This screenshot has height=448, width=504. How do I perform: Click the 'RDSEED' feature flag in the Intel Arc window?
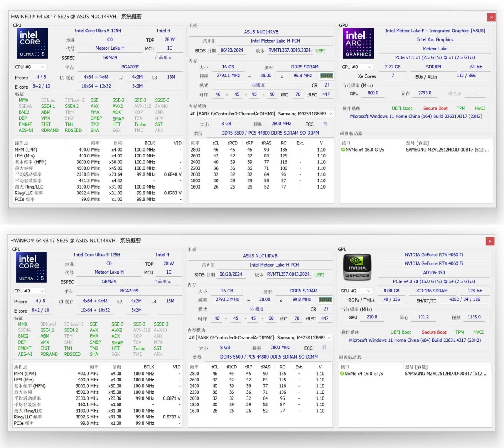[x=73, y=131]
